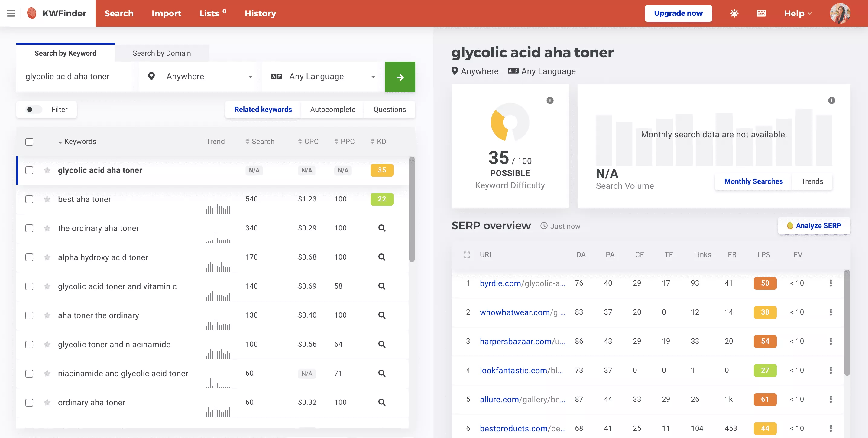This screenshot has width=868, height=438.
Task: Switch to the Autocomplete tab
Action: click(x=333, y=109)
